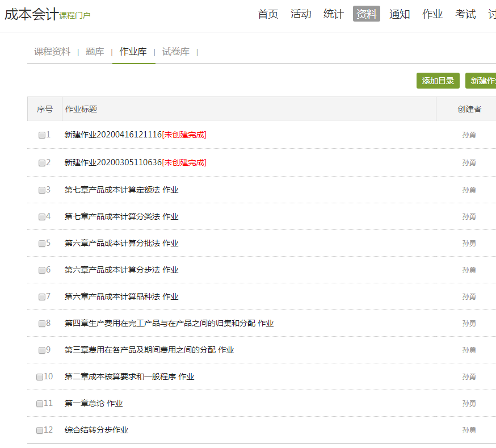Go to 活动 in top navigation
Viewport: 496px width, 448px height.
pos(301,14)
